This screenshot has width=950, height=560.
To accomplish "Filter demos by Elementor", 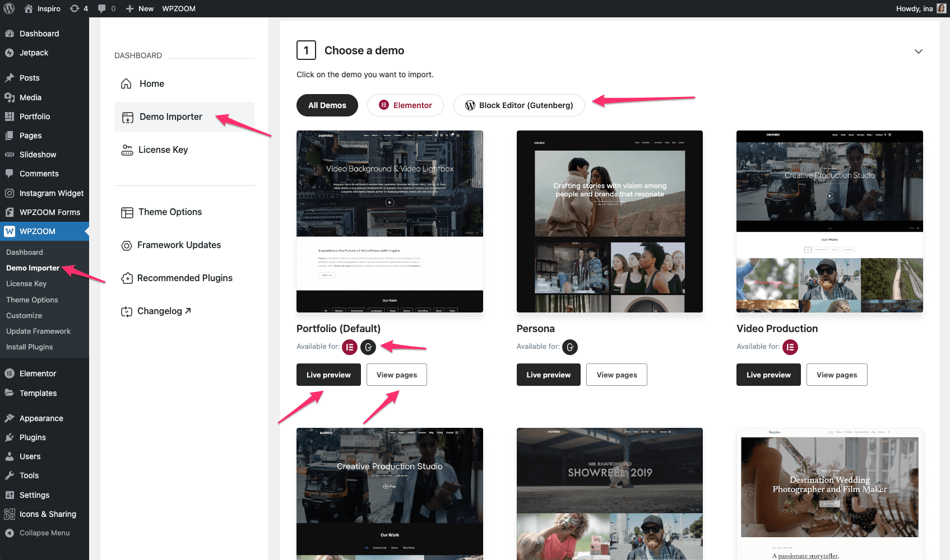I will [x=405, y=105].
